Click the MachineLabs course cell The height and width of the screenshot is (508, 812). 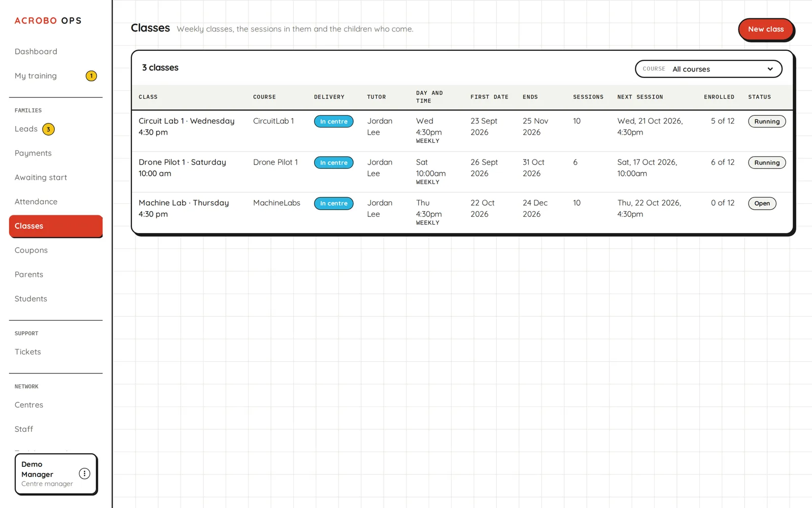click(277, 203)
